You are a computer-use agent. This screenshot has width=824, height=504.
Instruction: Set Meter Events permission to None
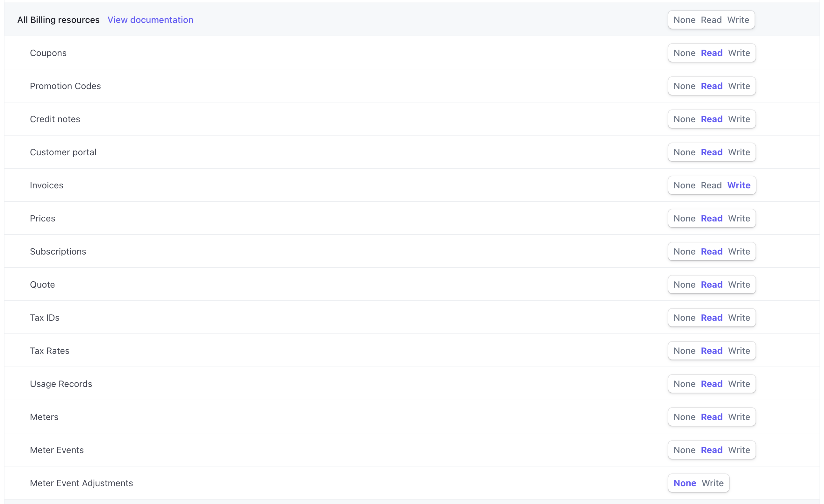685,450
